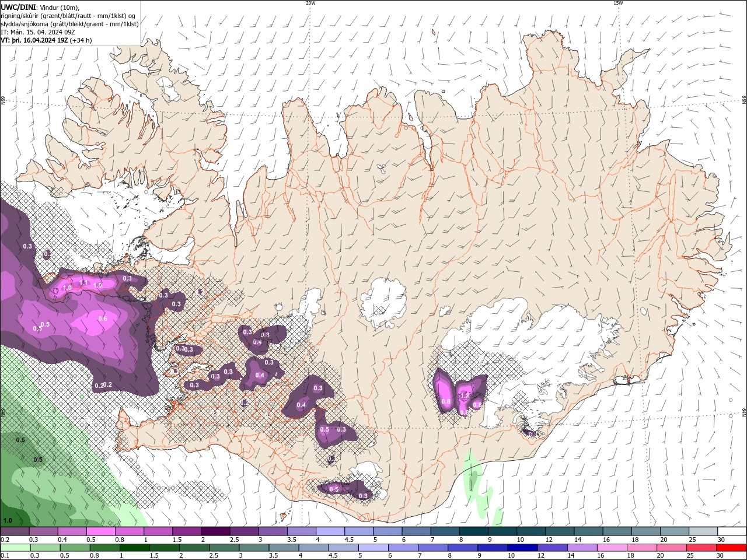The height and width of the screenshot is (560, 747).
Task: Pick the white swatch right of 30, upper row
Action: coord(732,531)
